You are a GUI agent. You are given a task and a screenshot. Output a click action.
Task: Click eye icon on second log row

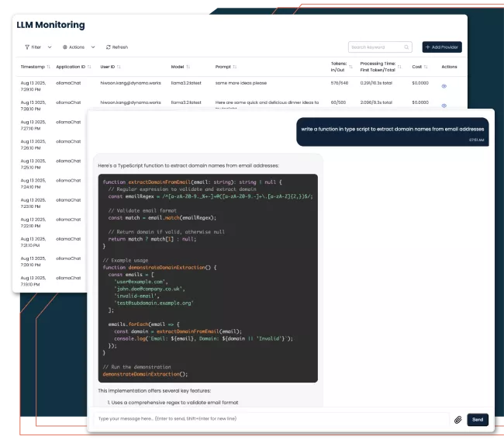(444, 102)
